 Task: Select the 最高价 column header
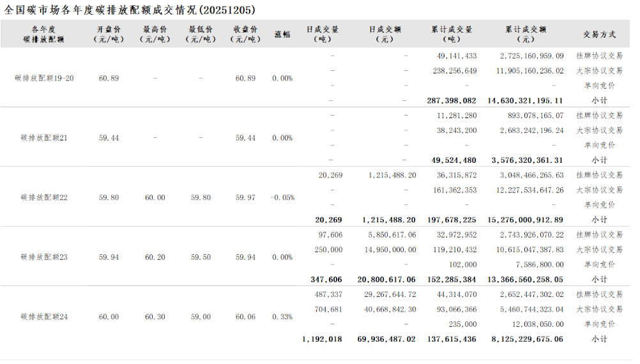155,34
